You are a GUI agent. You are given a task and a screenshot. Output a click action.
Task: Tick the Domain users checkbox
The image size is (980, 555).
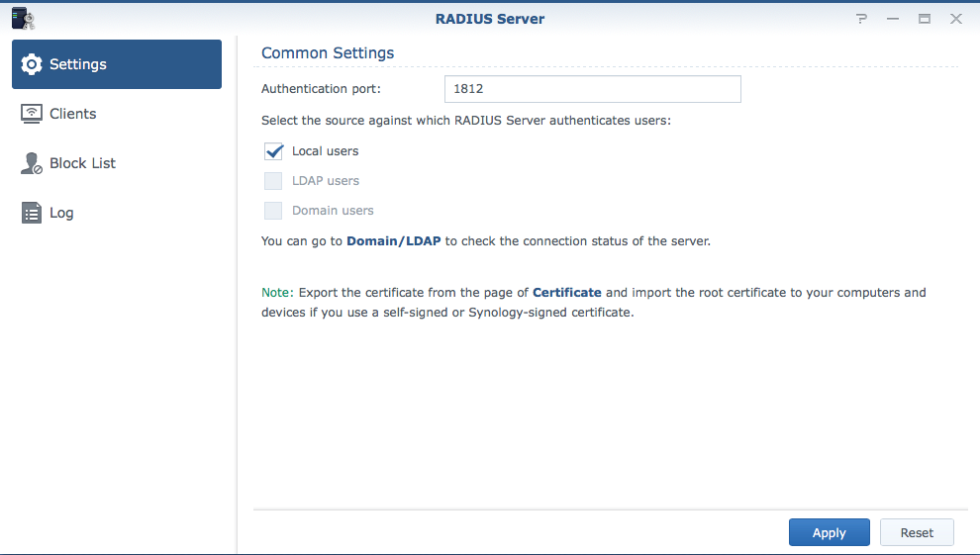coord(273,211)
